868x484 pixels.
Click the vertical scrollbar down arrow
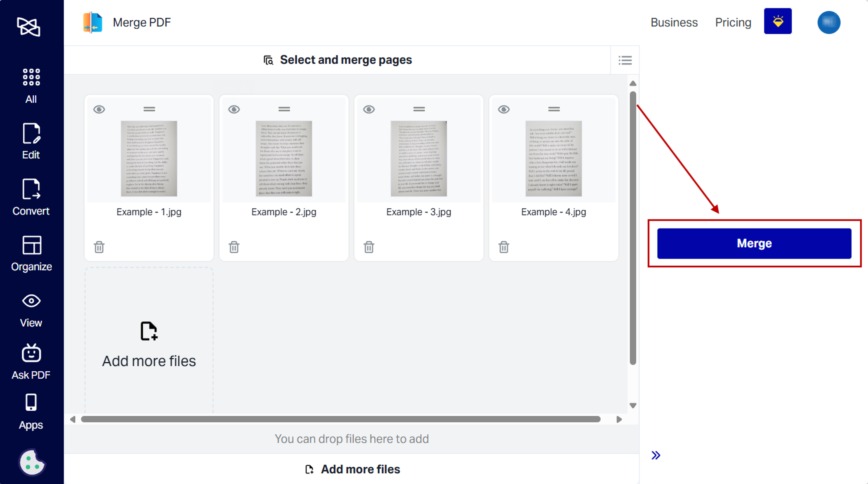click(x=633, y=406)
